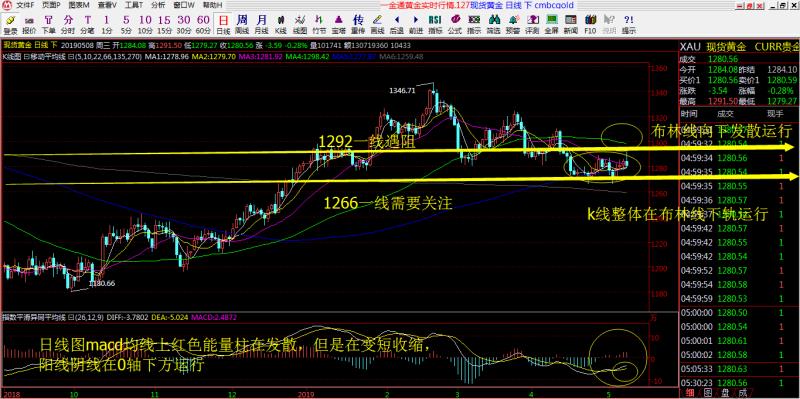Open the 查看V menu
Screen dimensions: 800x399
point(107,5)
